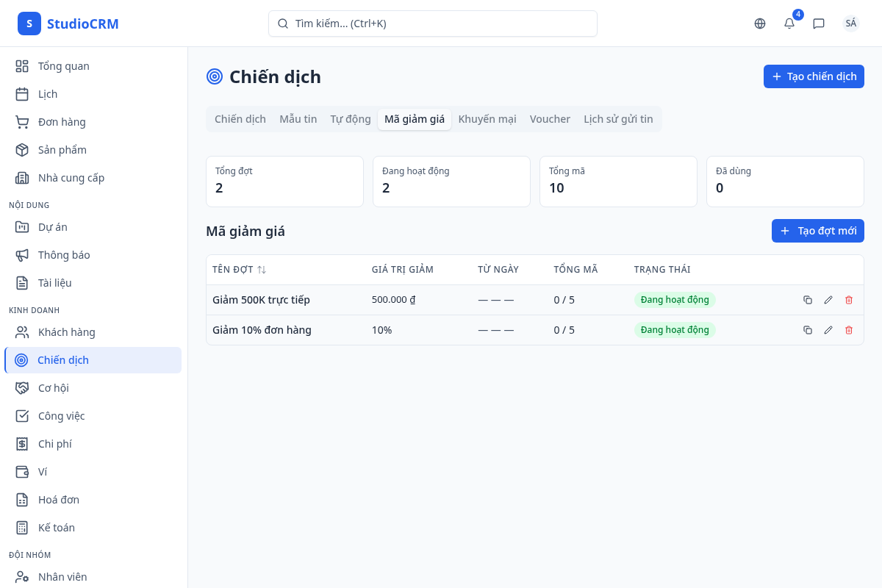Go to Khách hàng in the sidebar
Image resolution: width=882 pixels, height=588 pixels.
(67, 332)
